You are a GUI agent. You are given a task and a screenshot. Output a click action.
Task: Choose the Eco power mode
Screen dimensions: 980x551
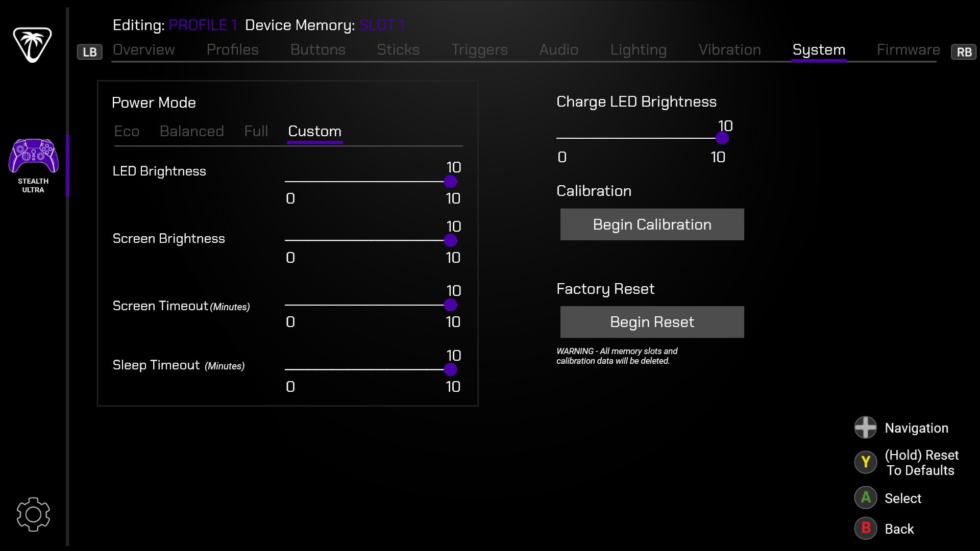tap(127, 132)
